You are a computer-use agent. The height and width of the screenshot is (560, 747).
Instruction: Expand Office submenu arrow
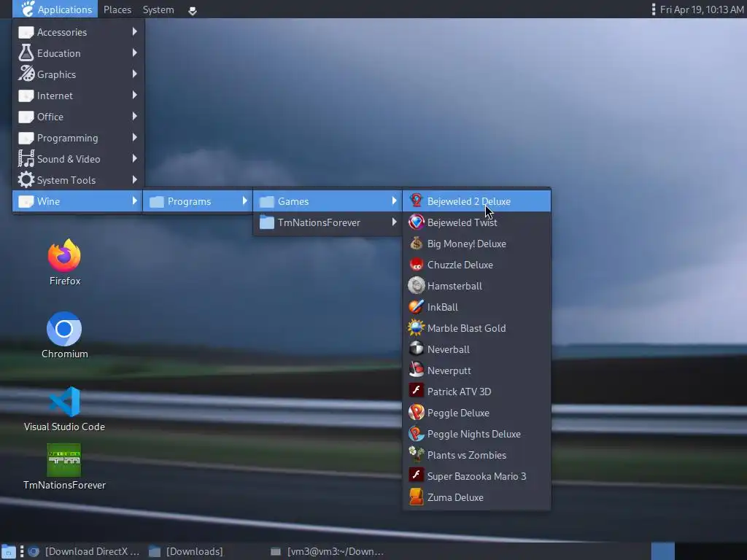tap(135, 116)
